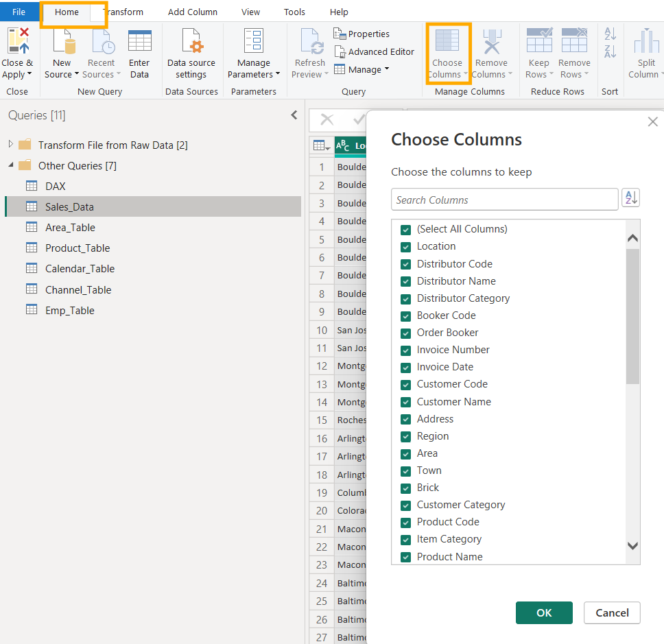Click the column list scroll up arrow

pyautogui.click(x=632, y=238)
